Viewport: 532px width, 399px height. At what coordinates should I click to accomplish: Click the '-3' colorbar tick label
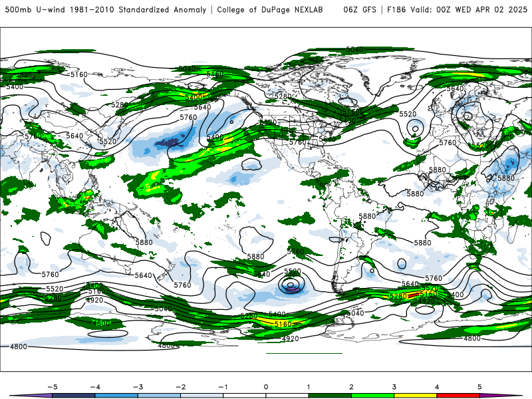pos(138,387)
